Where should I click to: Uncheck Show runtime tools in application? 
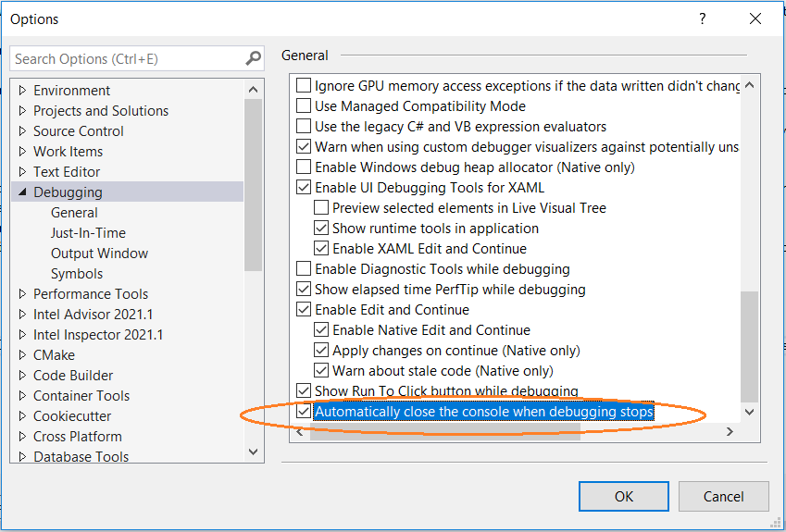pos(321,228)
